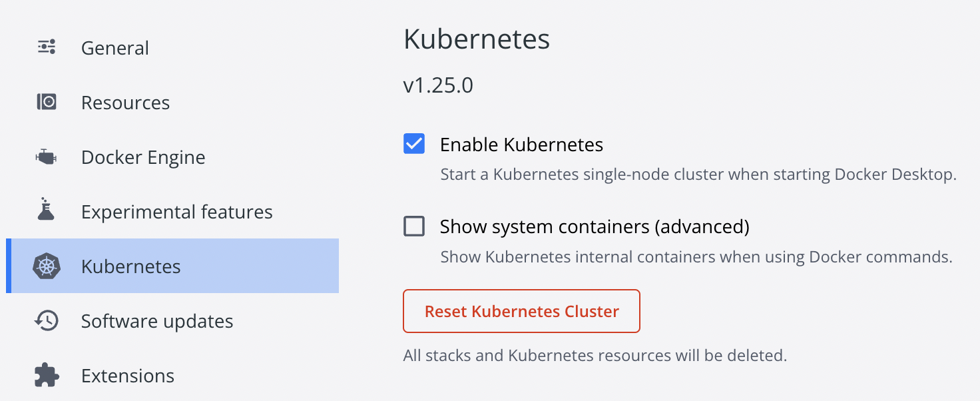The height and width of the screenshot is (401, 980).
Task: Uncheck the Enable Kubernetes checkbox
Action: [414, 144]
